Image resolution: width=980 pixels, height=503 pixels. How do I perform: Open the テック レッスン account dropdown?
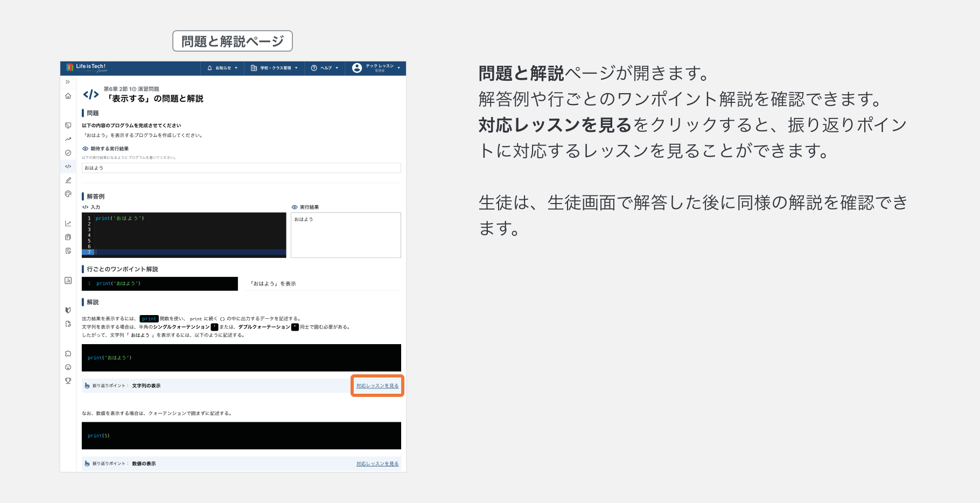click(x=376, y=68)
